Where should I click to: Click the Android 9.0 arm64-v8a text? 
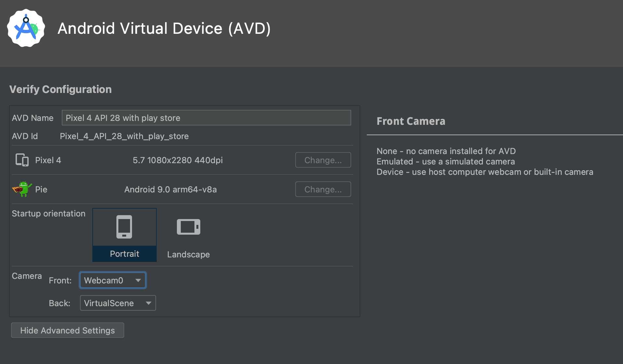click(x=170, y=189)
